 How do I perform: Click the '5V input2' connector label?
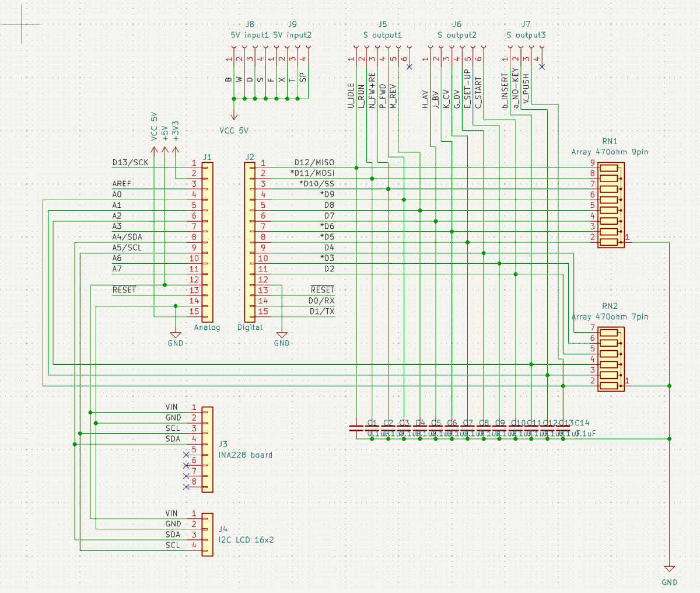(x=292, y=35)
